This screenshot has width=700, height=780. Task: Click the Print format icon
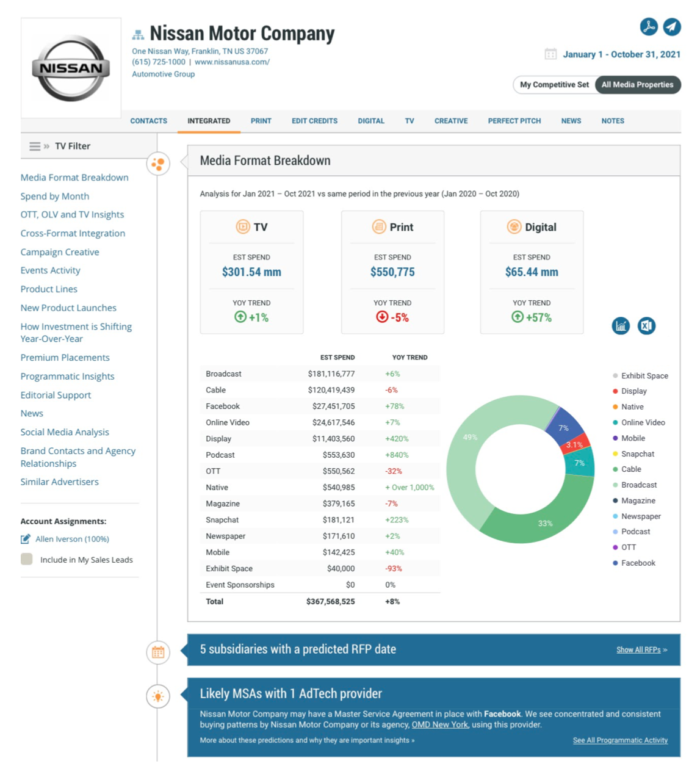(379, 227)
